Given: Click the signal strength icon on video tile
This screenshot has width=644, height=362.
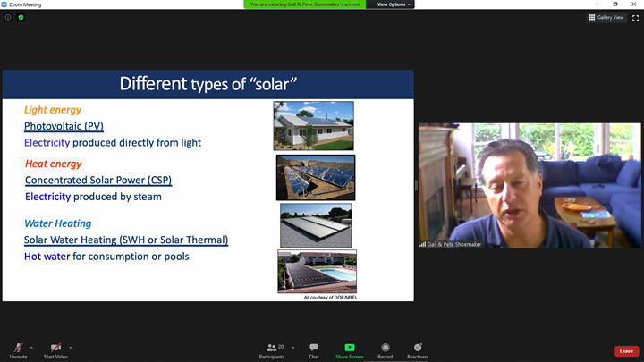Looking at the screenshot, I should [422, 244].
